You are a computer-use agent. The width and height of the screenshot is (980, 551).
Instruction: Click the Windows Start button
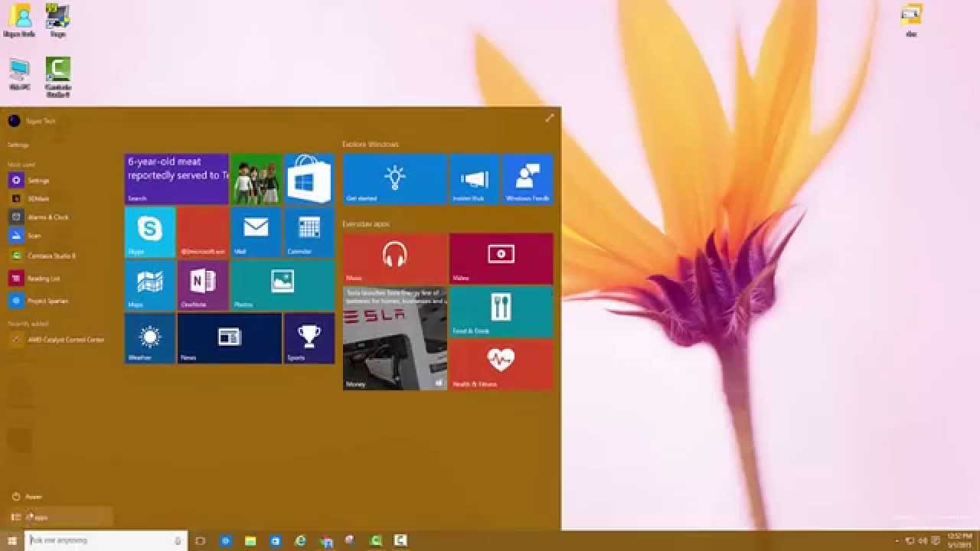(11, 540)
